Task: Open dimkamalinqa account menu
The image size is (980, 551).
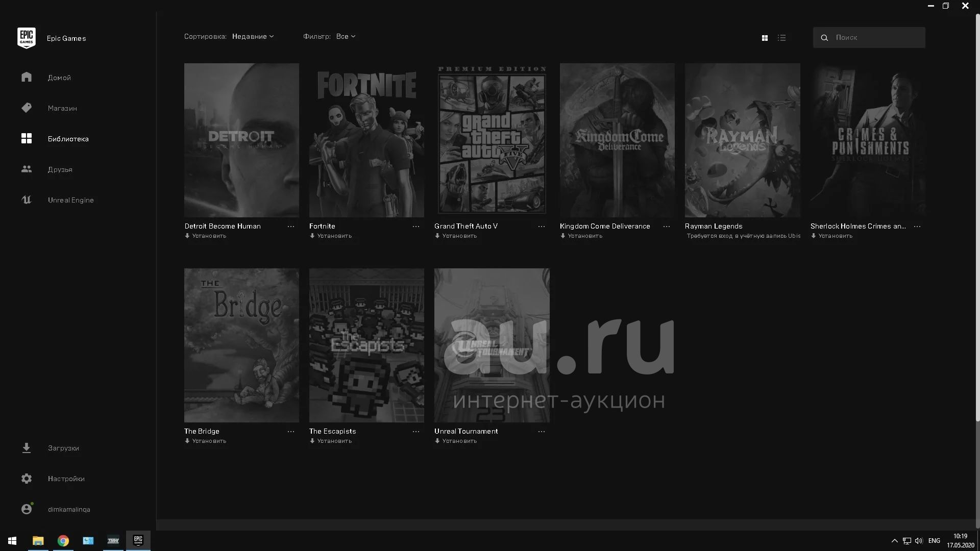Action: coord(69,509)
